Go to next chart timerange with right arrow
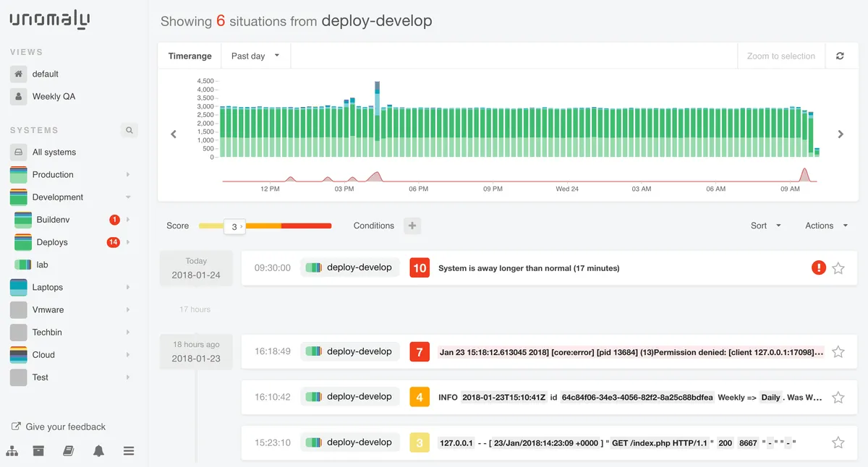The image size is (868, 467). click(841, 134)
